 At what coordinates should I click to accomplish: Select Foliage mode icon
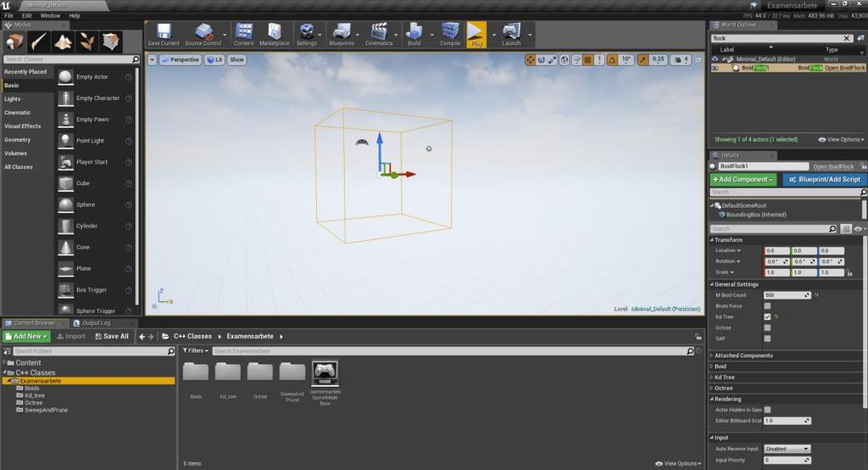pos(87,42)
